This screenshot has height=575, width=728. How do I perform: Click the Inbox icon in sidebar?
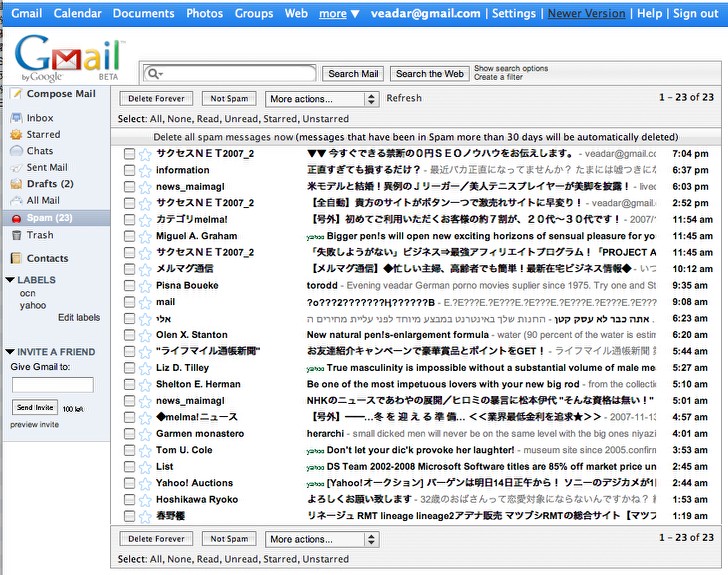click(x=16, y=118)
